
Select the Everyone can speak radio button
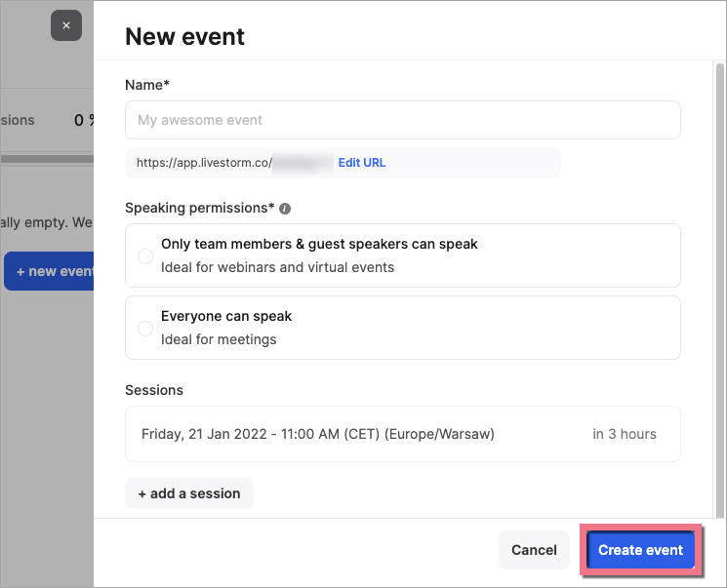click(x=145, y=329)
